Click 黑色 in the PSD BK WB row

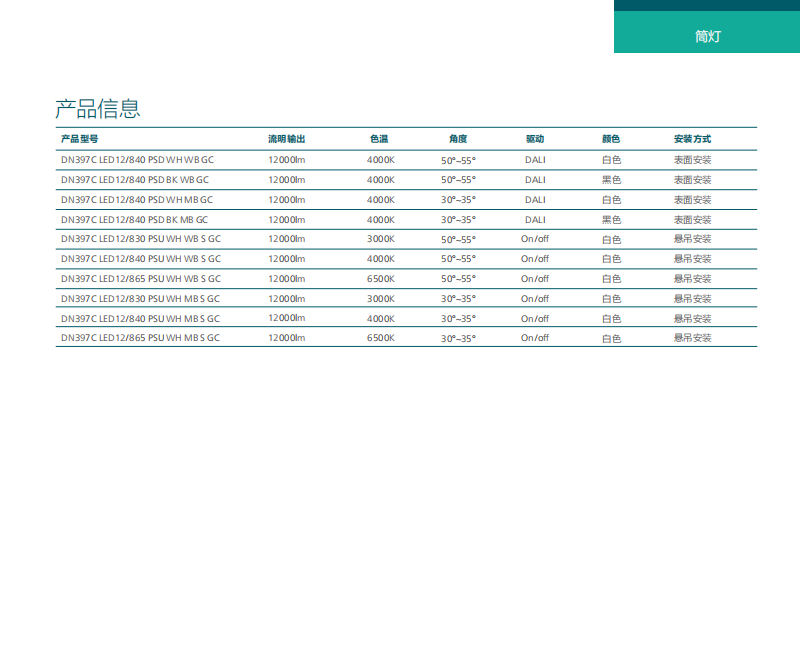611,180
